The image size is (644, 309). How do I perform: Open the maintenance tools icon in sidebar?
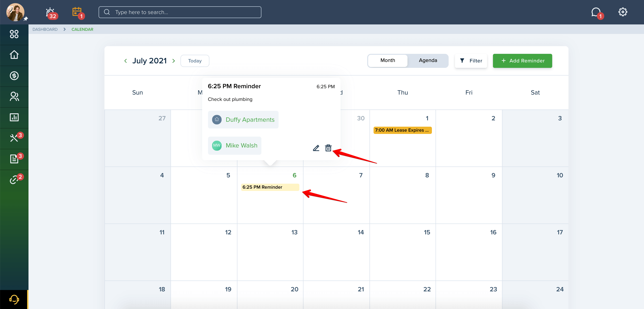tap(14, 138)
